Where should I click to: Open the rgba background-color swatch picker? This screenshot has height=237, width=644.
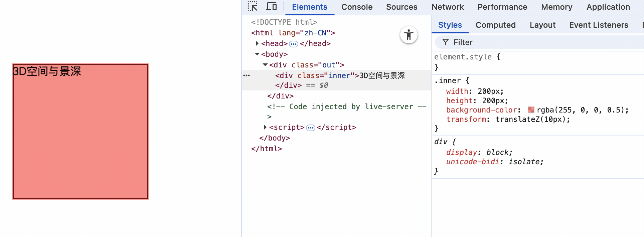tap(531, 110)
